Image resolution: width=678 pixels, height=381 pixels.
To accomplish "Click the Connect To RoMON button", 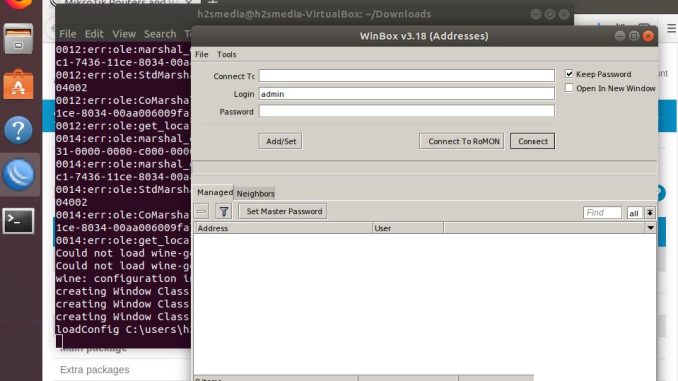I will [x=462, y=141].
